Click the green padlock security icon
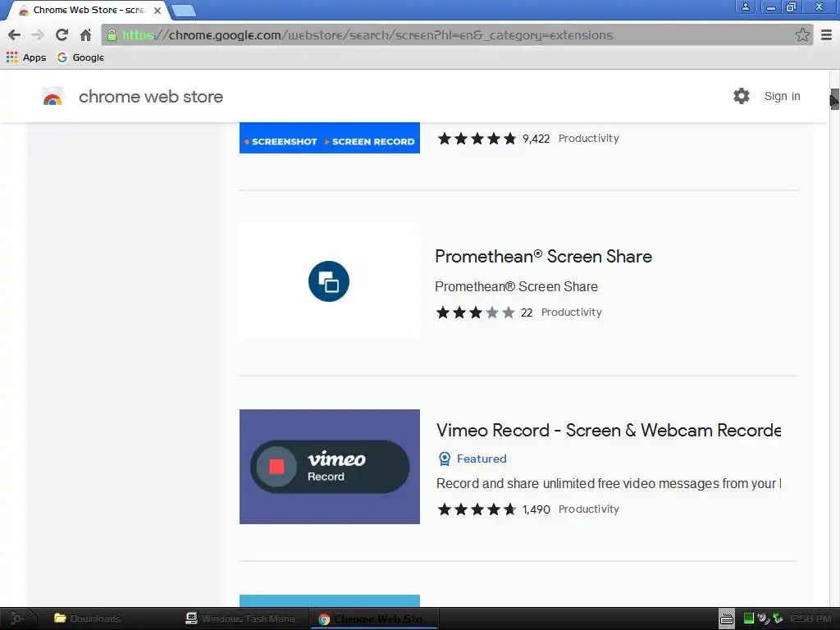840x630 pixels. coord(112,35)
